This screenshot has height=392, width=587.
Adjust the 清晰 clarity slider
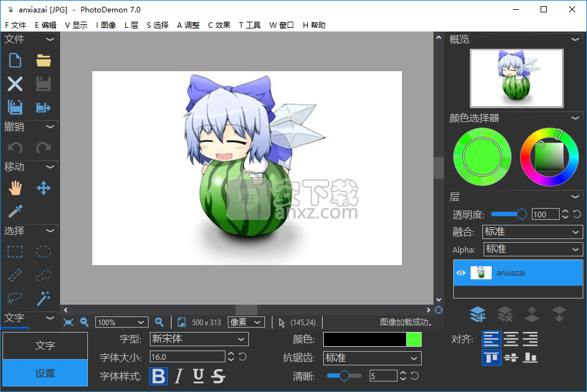tap(344, 376)
